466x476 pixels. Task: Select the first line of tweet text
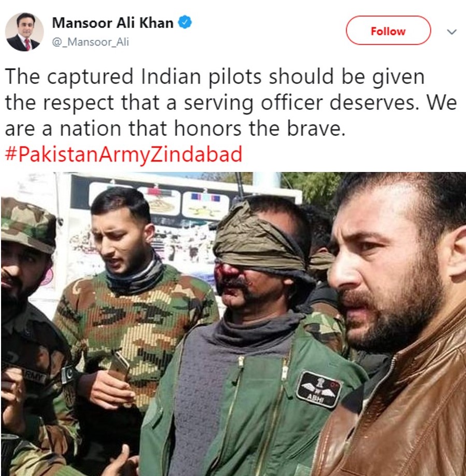tap(215, 77)
